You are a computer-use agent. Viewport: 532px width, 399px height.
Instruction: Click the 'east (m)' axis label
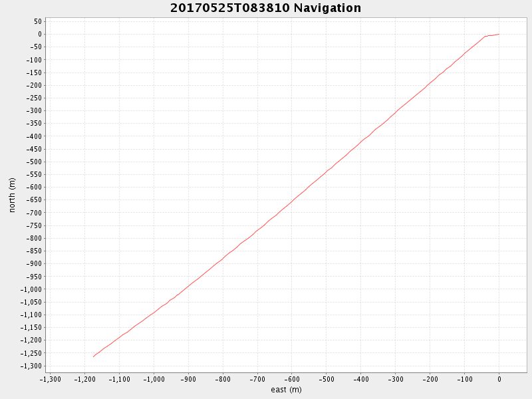pyautogui.click(x=286, y=390)
